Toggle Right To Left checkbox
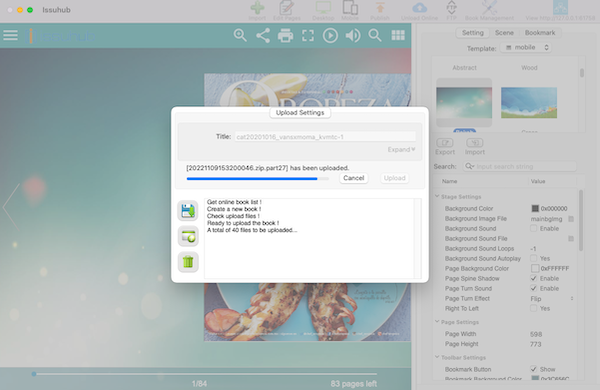Image resolution: width=600 pixels, height=390 pixels. point(533,308)
